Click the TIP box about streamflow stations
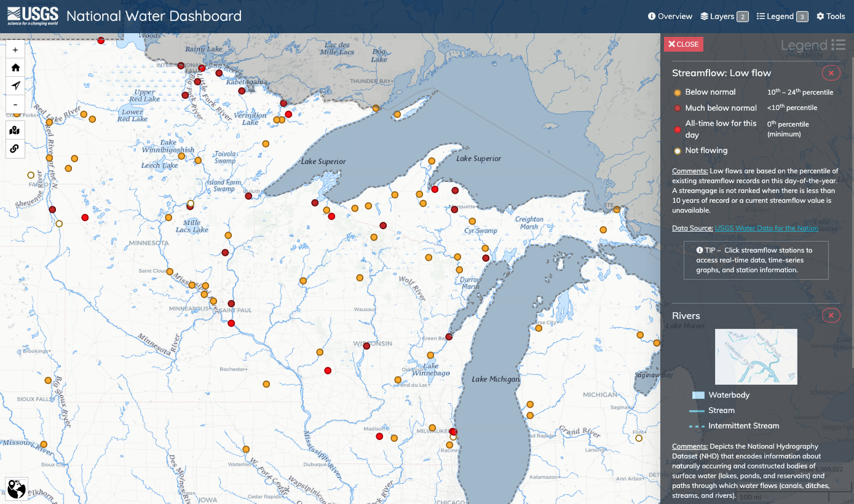Viewport: 854px width, 504px height. pyautogui.click(x=756, y=260)
